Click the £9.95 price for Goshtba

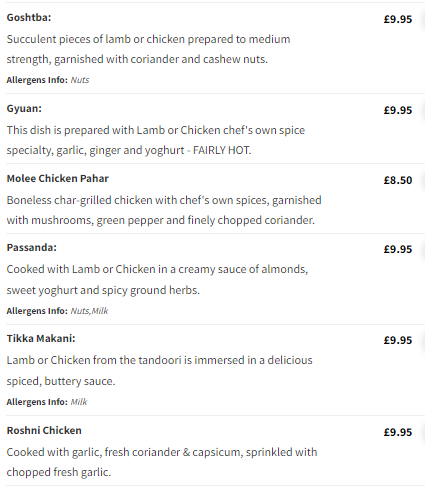click(398, 19)
